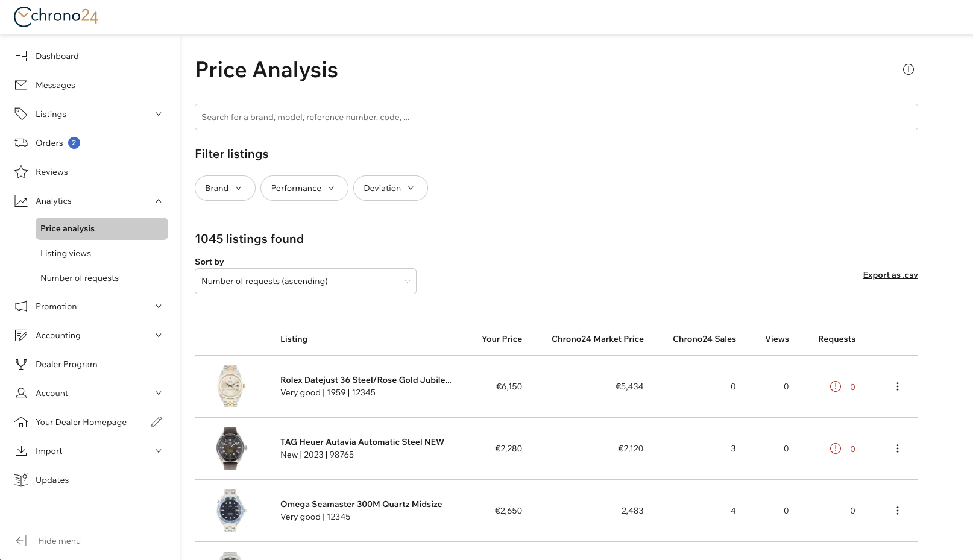Screen dimensions: 973x560
Task: Click the Requests column header
Action: point(837,339)
